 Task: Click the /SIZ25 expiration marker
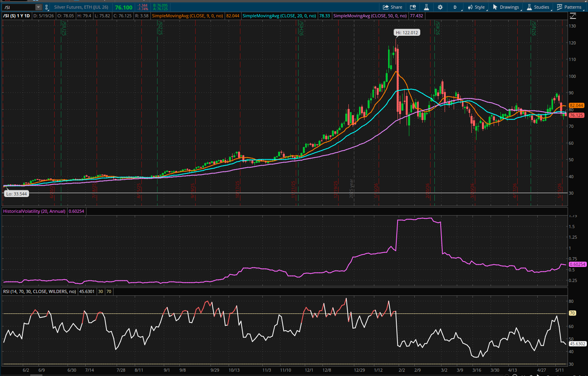click(x=160, y=28)
